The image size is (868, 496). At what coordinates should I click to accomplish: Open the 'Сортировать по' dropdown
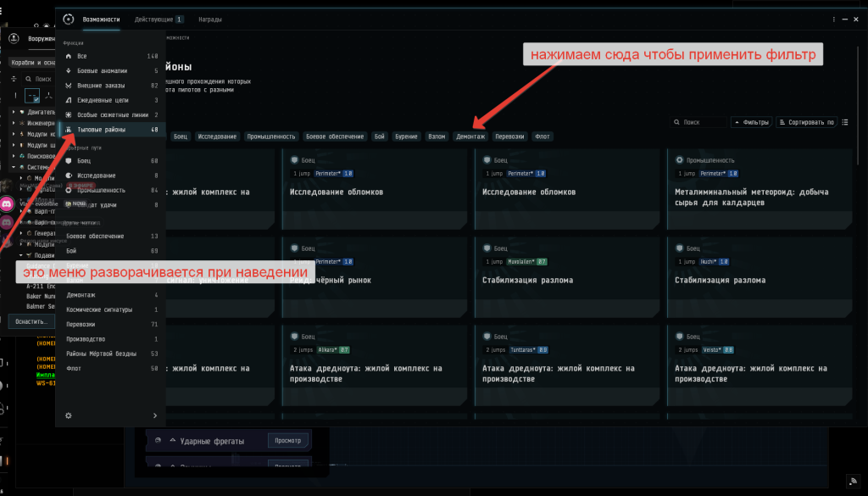tap(806, 122)
